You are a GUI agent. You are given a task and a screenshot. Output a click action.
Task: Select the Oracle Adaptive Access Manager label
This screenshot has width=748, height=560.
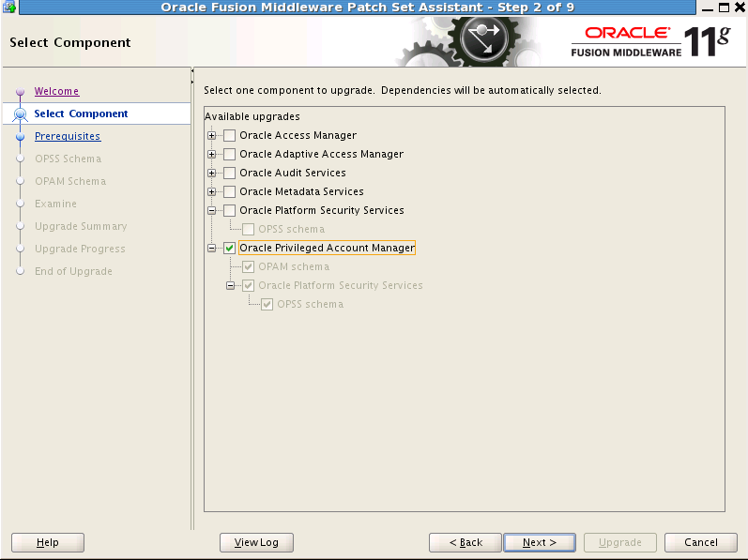tap(322, 154)
